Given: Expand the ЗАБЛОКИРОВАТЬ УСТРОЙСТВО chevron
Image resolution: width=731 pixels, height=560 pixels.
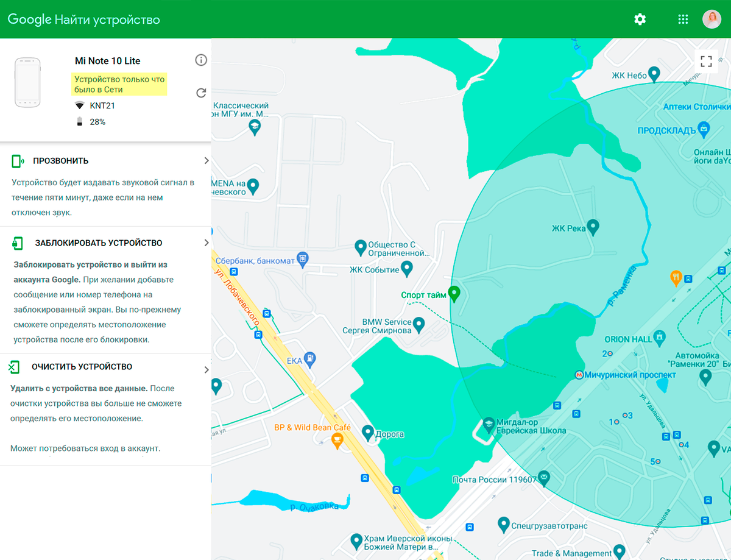Looking at the screenshot, I should [207, 243].
